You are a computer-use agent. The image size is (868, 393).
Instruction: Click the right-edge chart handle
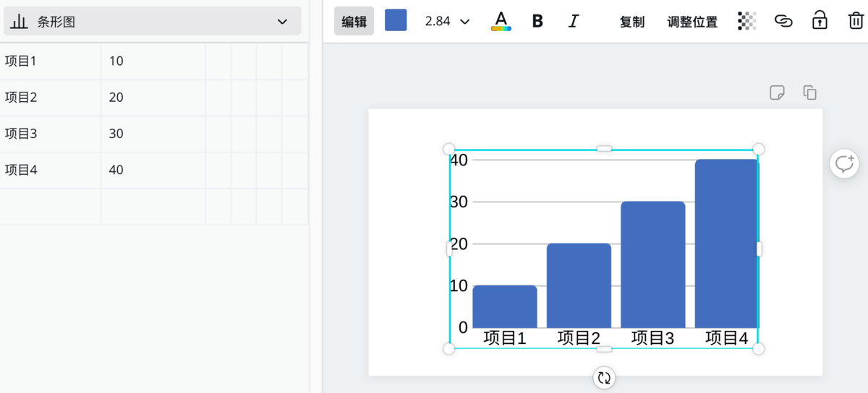(x=759, y=249)
